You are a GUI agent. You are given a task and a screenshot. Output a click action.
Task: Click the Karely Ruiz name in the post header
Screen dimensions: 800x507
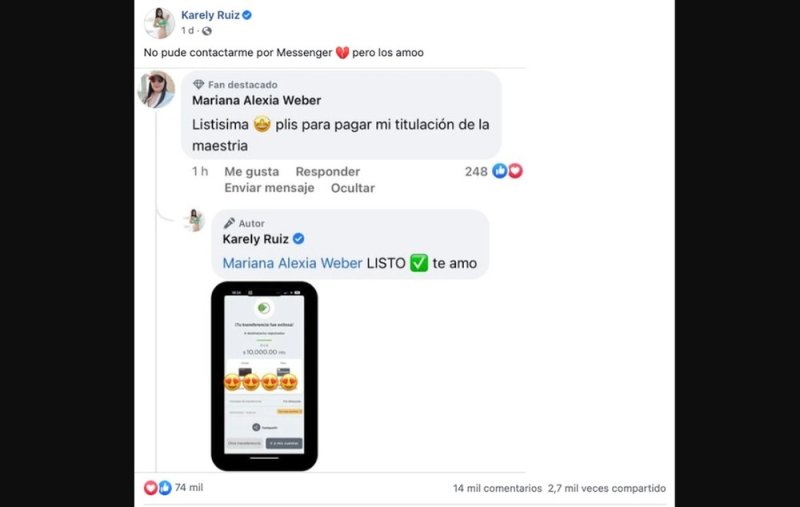coord(210,15)
